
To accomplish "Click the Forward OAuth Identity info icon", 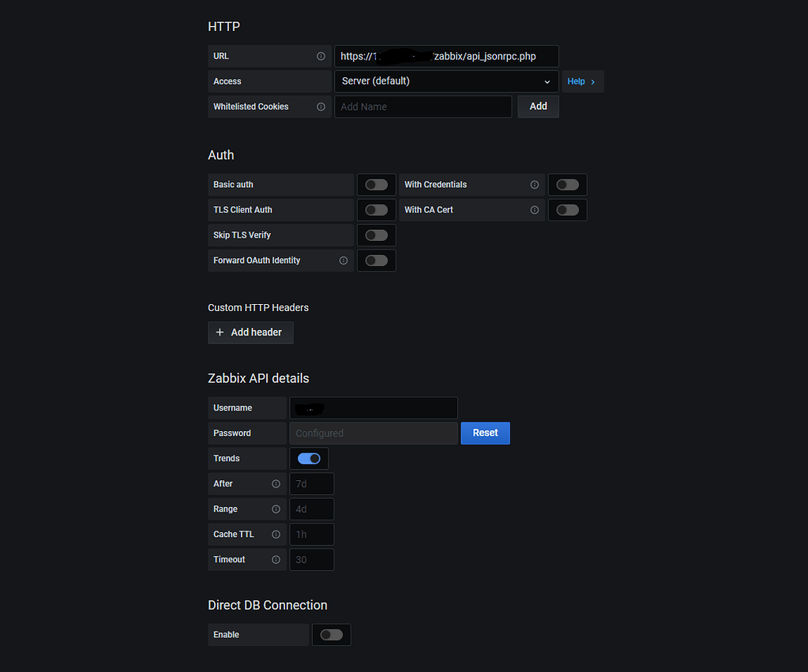I will pyautogui.click(x=344, y=261).
